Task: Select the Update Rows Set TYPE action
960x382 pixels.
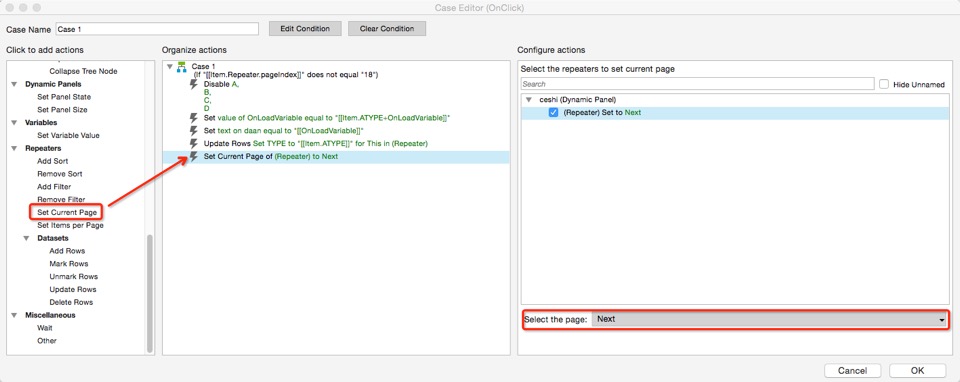Action: pos(315,143)
